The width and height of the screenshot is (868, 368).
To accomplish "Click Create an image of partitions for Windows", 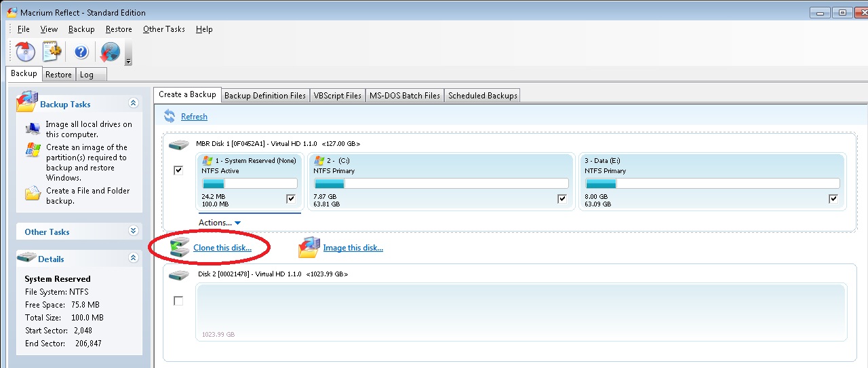I will [x=87, y=162].
